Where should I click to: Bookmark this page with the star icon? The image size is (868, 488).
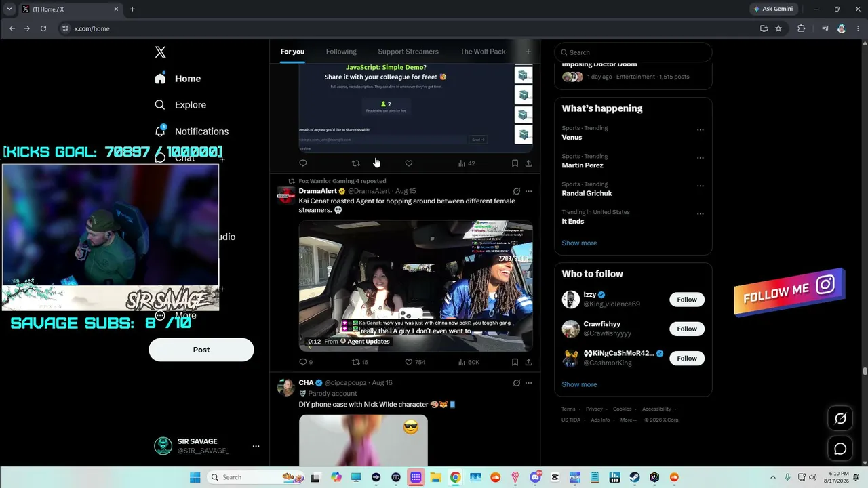click(x=778, y=28)
